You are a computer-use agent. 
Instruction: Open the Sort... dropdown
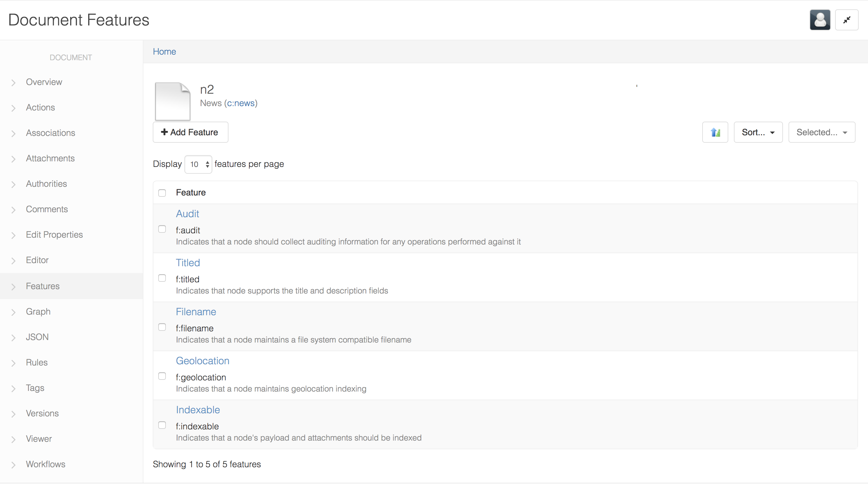point(758,132)
